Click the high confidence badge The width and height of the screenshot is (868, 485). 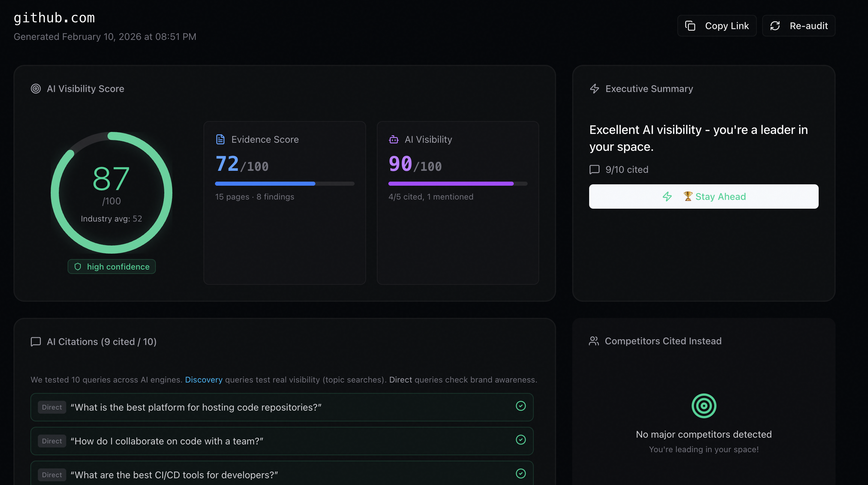(x=112, y=267)
